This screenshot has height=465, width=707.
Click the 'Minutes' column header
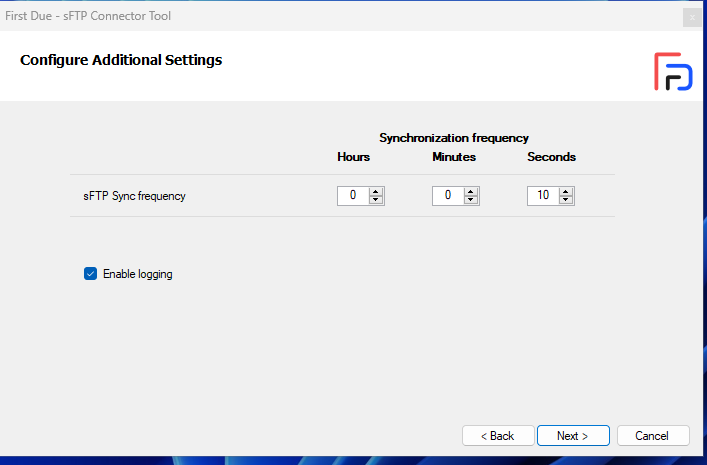coord(454,157)
